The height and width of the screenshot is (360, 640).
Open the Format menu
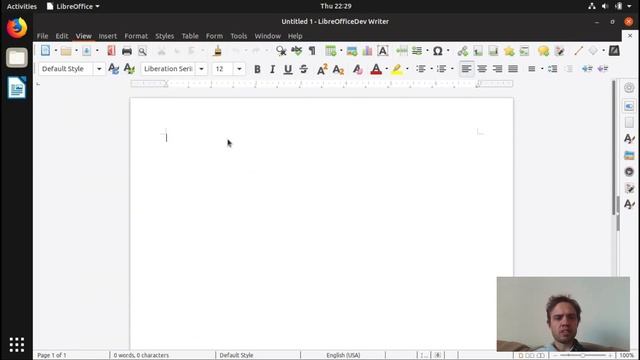[136, 36]
